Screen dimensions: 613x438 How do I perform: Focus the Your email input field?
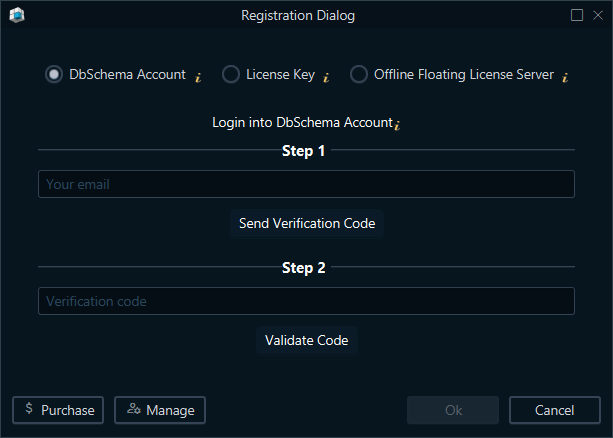point(306,184)
